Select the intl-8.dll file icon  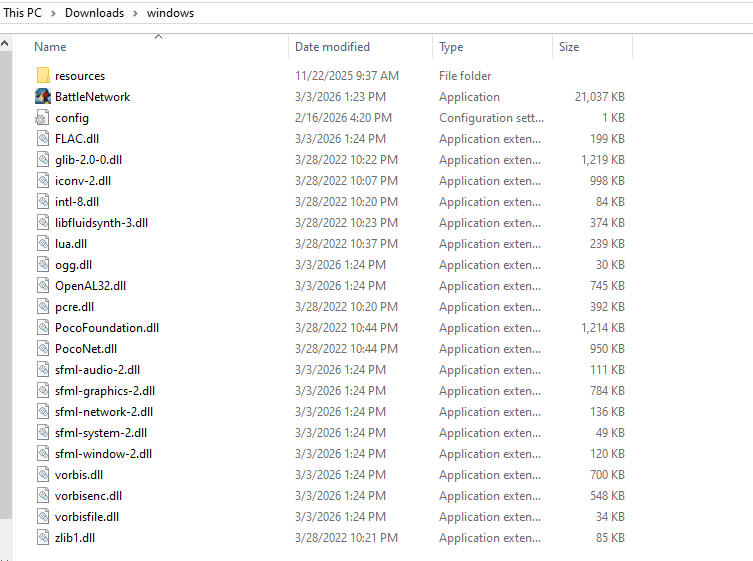[x=43, y=202]
